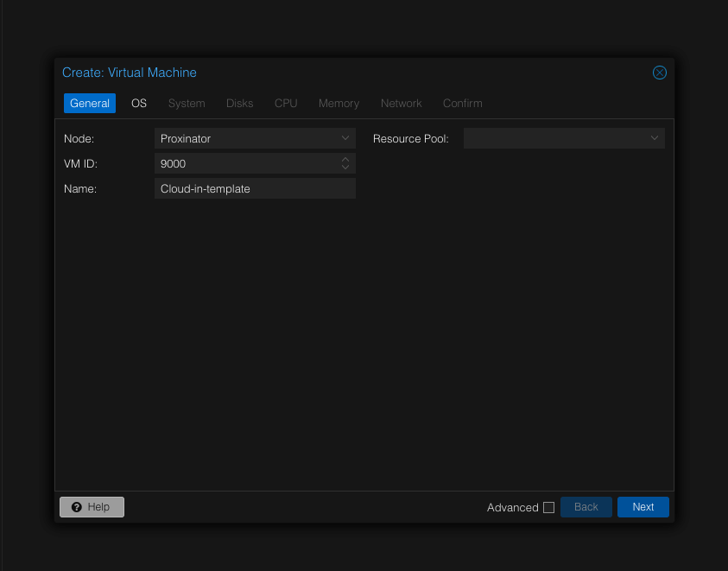
Task: Open the CPU tab
Action: (x=286, y=103)
